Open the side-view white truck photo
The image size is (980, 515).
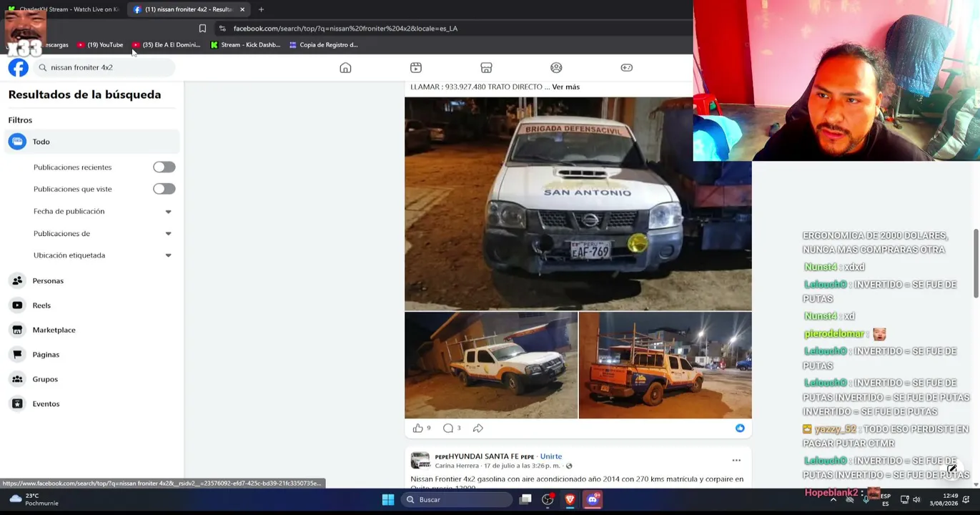pyautogui.click(x=491, y=365)
